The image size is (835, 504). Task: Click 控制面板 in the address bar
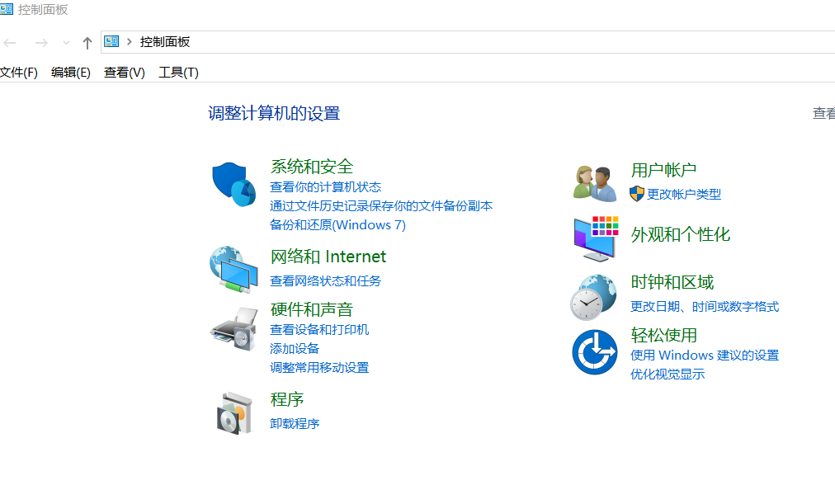pyautogui.click(x=165, y=42)
